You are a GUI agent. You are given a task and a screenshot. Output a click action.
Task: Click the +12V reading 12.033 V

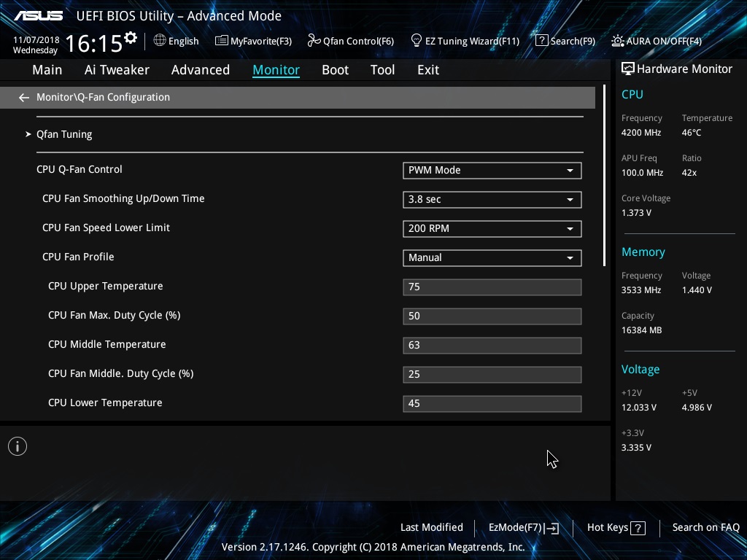click(x=639, y=408)
